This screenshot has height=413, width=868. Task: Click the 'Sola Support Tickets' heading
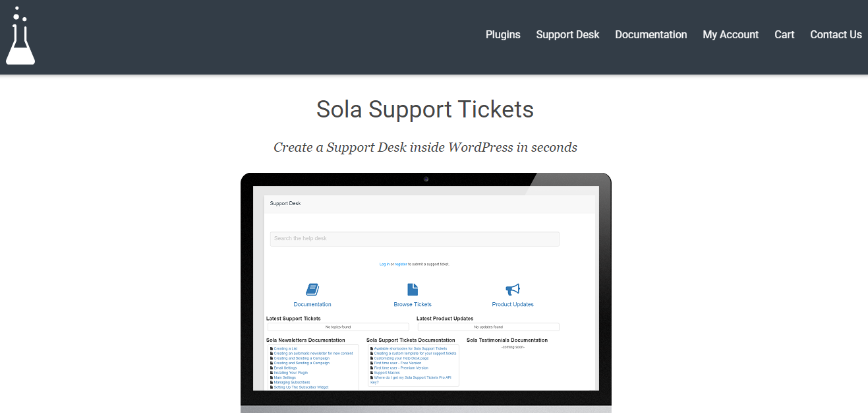425,110
